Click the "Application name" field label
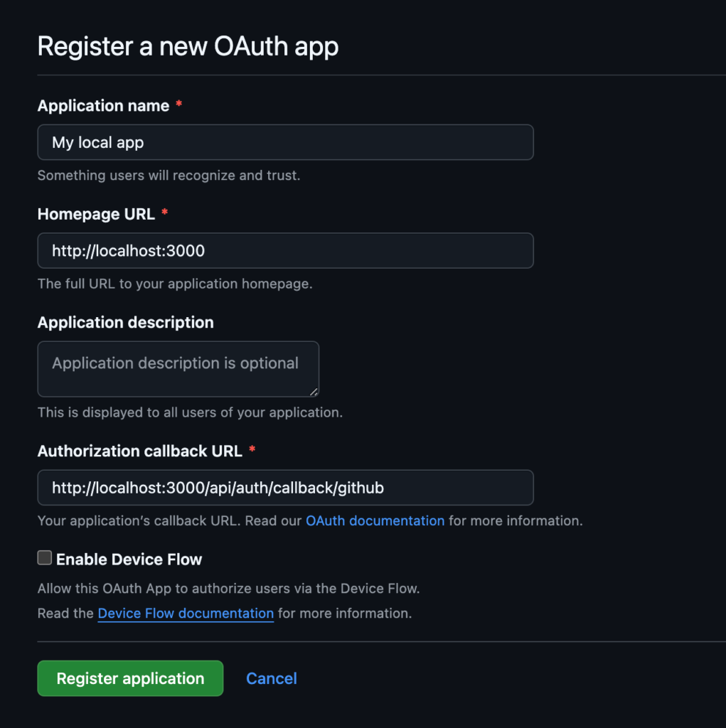This screenshot has width=726, height=728. click(103, 106)
